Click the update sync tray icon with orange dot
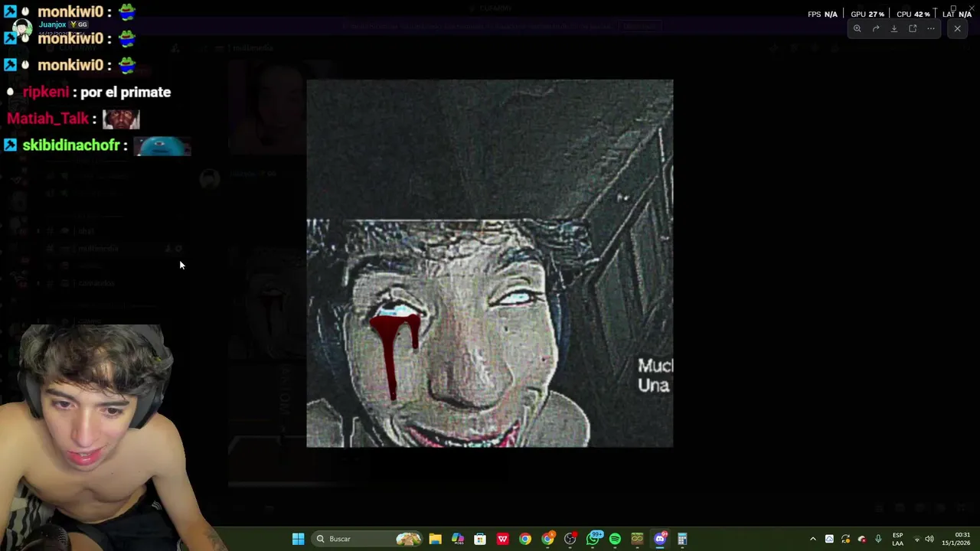This screenshot has width=980, height=551. 845,539
